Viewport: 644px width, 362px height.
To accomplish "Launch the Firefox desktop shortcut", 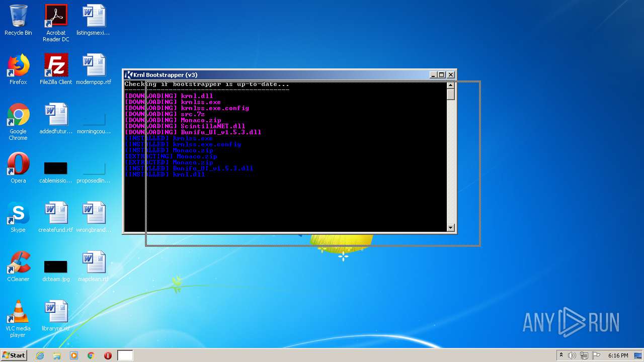I will coord(18,69).
